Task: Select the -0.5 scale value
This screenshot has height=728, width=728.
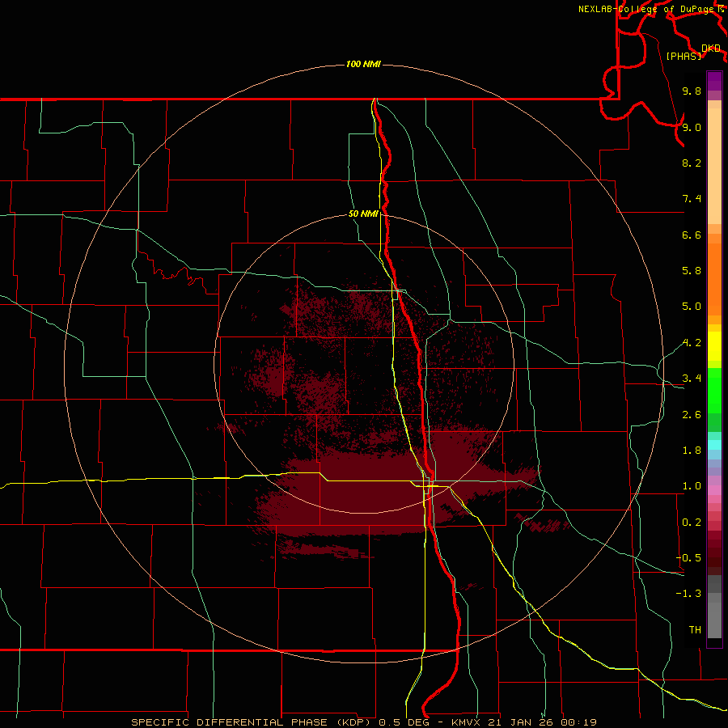Action: [688, 558]
